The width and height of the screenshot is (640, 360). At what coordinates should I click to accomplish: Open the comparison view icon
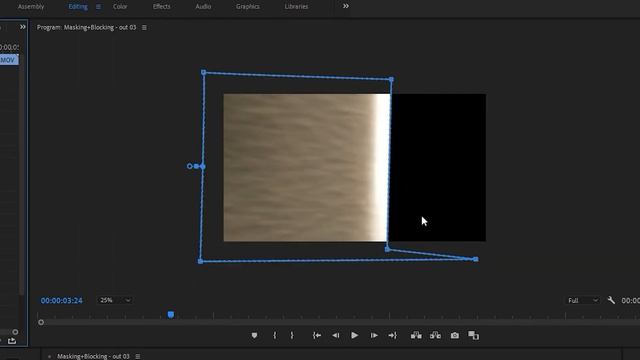(x=473, y=336)
